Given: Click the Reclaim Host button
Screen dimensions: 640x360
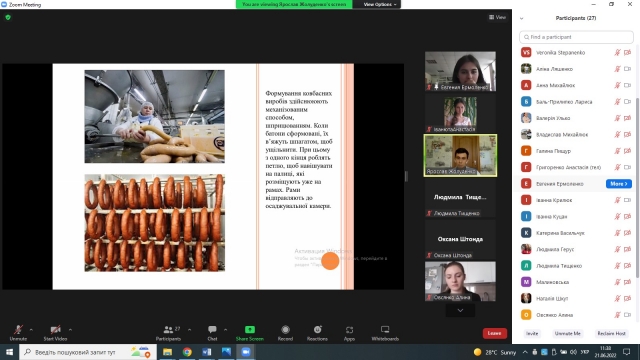Looking at the screenshot, I should (x=611, y=333).
